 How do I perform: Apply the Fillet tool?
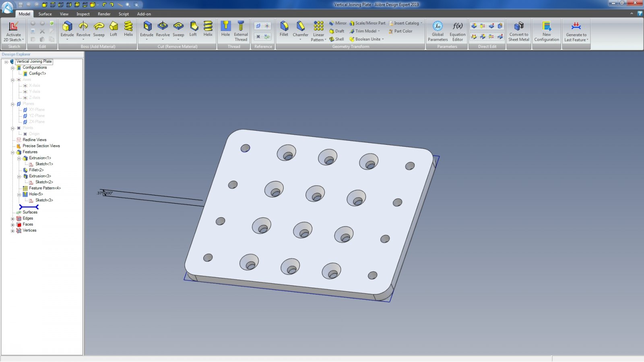point(284,27)
